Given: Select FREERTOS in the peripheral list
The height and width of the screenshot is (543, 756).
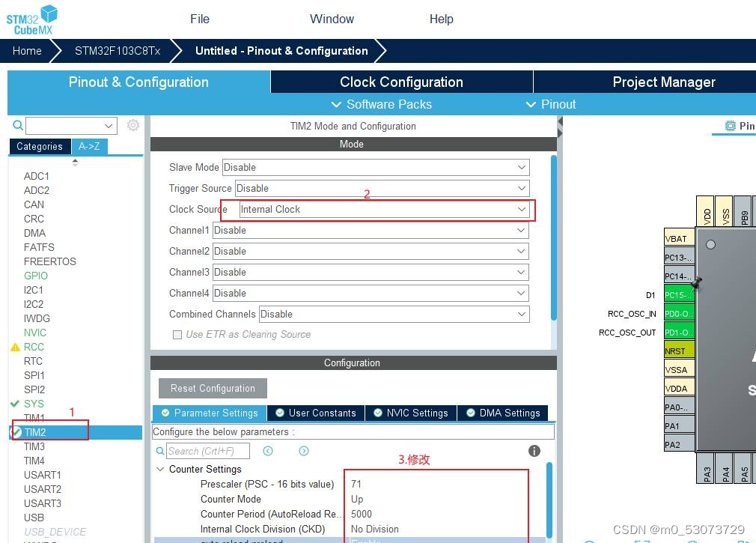Looking at the screenshot, I should point(49,261).
